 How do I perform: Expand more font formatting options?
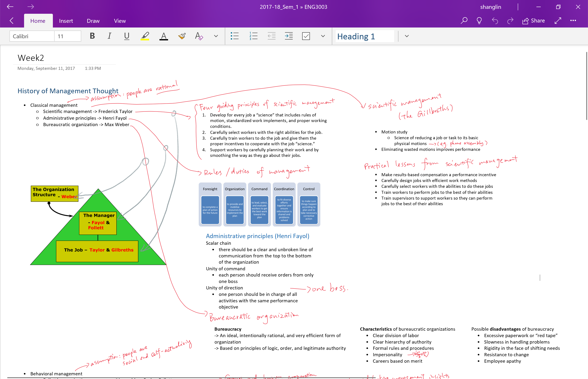216,36
